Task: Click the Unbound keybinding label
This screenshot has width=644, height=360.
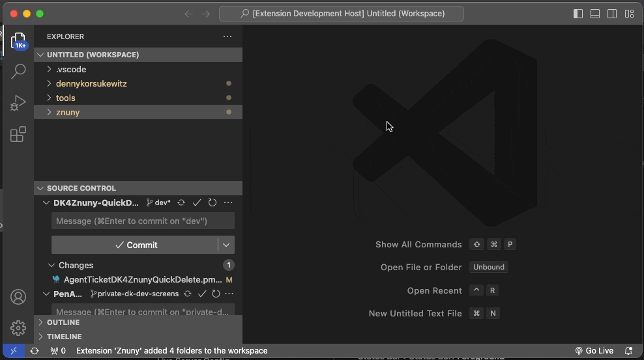Action: [489, 267]
